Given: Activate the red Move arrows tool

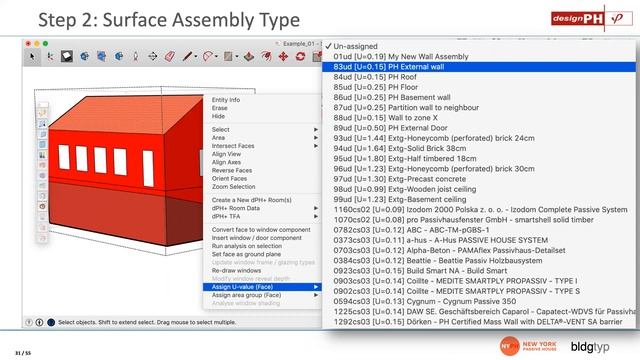Looking at the screenshot, I should [283, 56].
